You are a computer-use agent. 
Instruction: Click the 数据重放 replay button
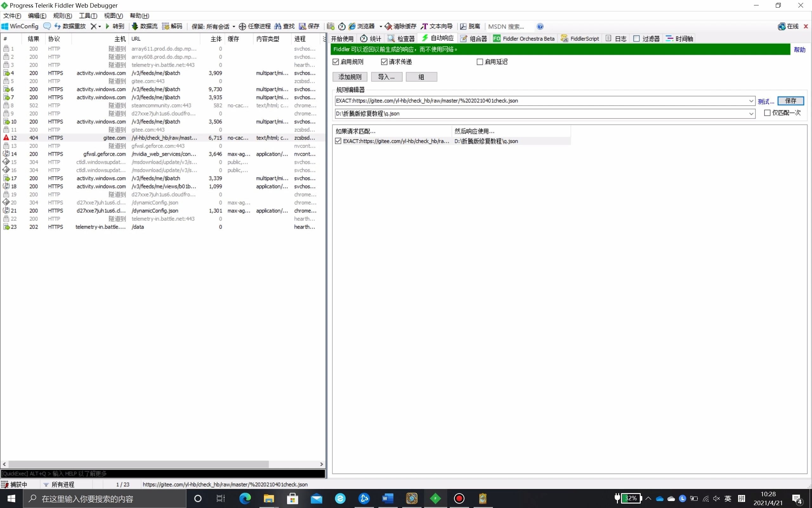pyautogui.click(x=70, y=26)
